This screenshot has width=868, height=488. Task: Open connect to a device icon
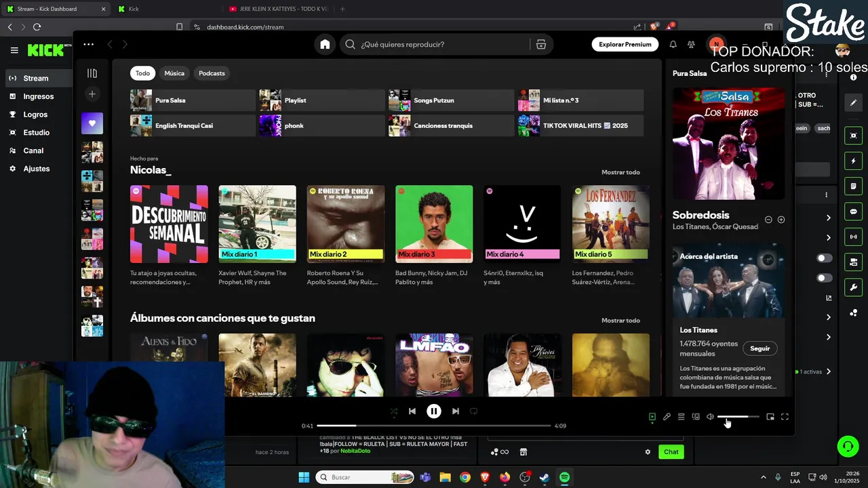tap(696, 417)
